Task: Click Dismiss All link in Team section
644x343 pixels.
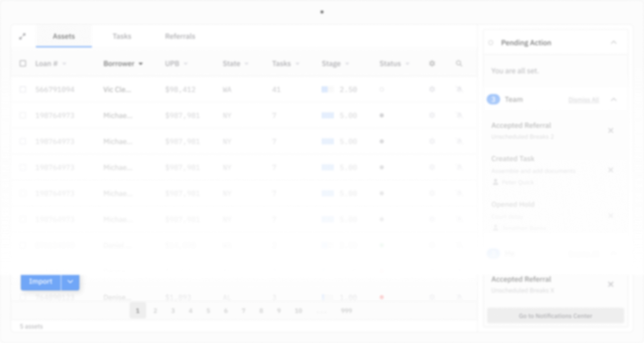Action: (x=583, y=100)
